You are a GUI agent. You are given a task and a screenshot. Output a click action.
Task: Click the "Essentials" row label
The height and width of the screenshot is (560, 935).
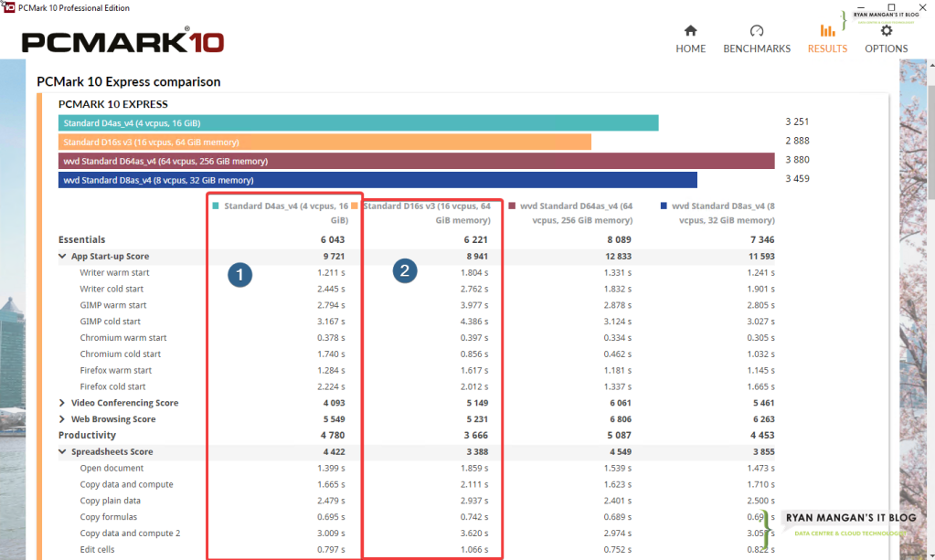tap(81, 239)
